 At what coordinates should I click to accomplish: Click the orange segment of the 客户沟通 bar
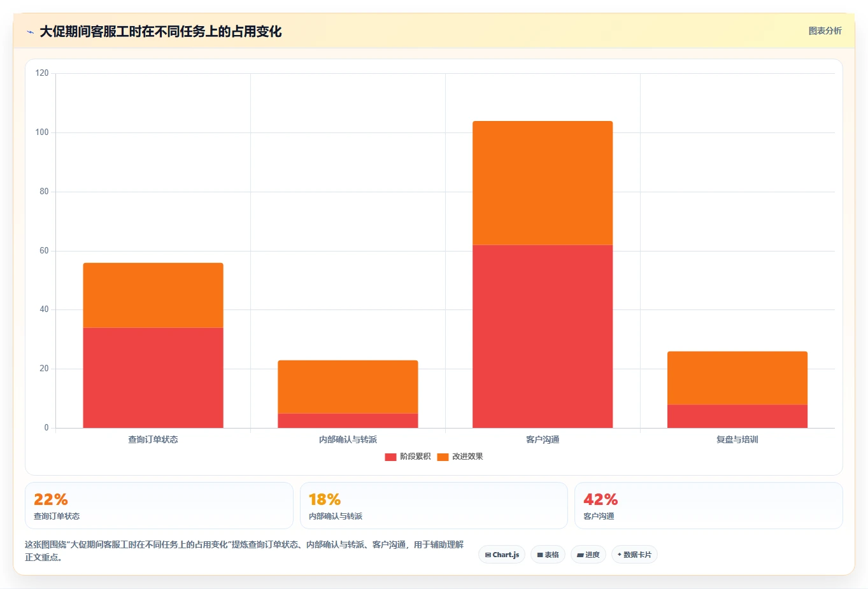pos(543,183)
